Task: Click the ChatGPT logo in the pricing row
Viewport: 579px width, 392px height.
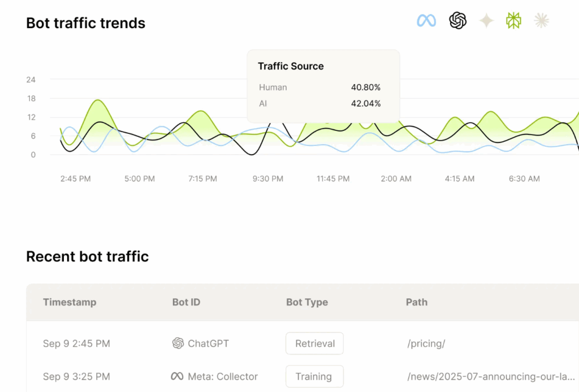Action: tap(178, 343)
